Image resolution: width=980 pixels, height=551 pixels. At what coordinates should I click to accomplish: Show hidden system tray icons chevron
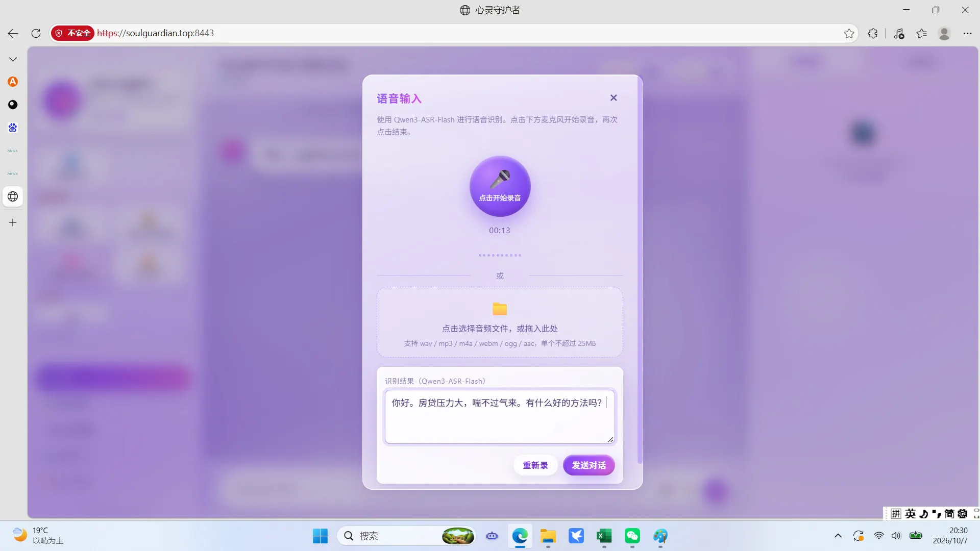pyautogui.click(x=838, y=536)
